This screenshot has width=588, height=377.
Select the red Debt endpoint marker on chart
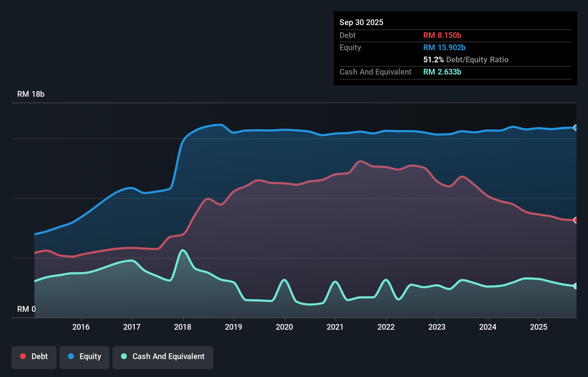[x=575, y=220]
